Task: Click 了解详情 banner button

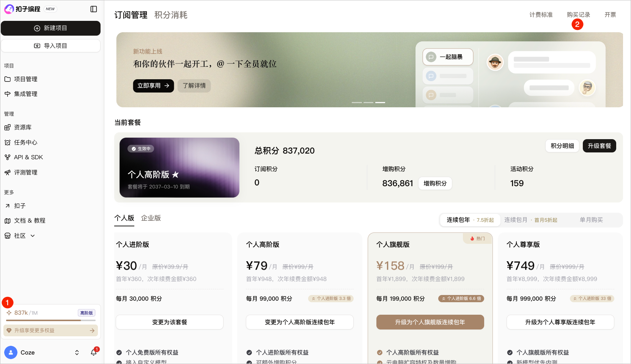Action: (x=194, y=86)
